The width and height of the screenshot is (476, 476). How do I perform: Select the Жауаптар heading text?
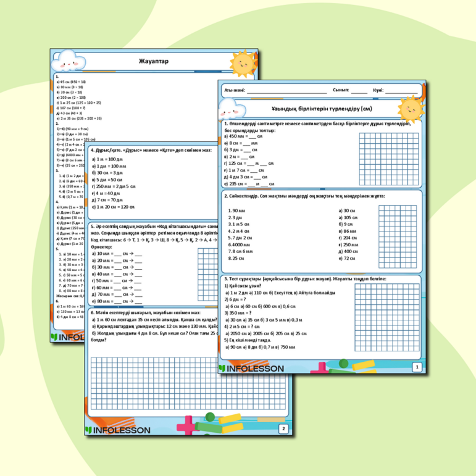click(x=154, y=62)
